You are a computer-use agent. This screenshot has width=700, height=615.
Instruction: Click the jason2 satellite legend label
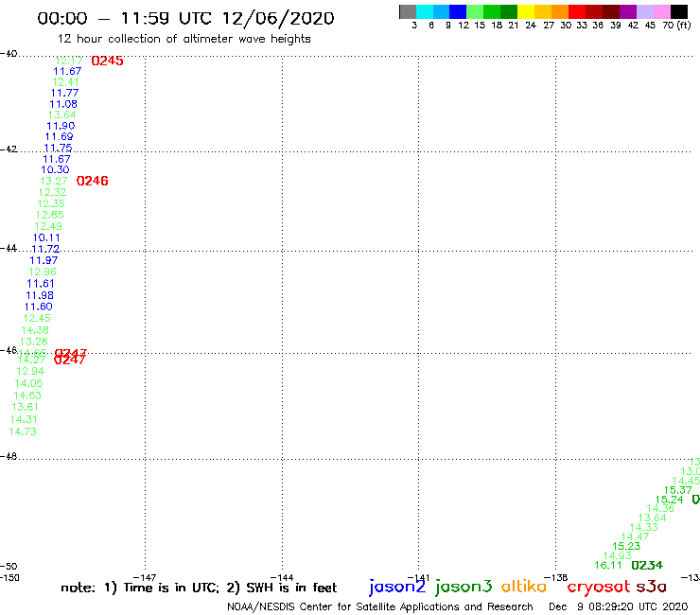tap(397, 587)
